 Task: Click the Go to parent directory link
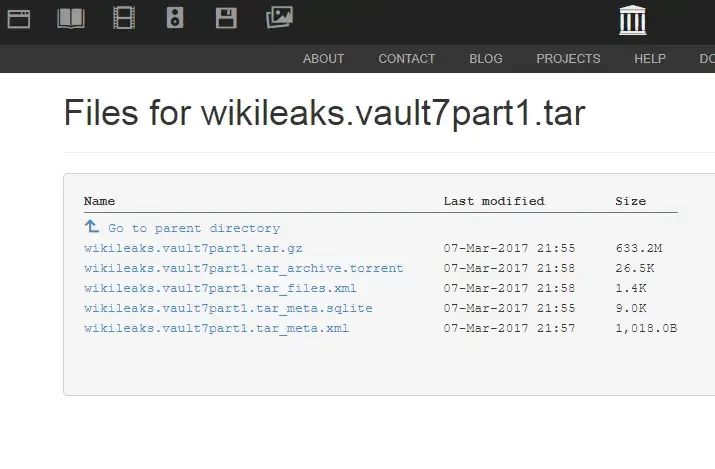point(194,228)
